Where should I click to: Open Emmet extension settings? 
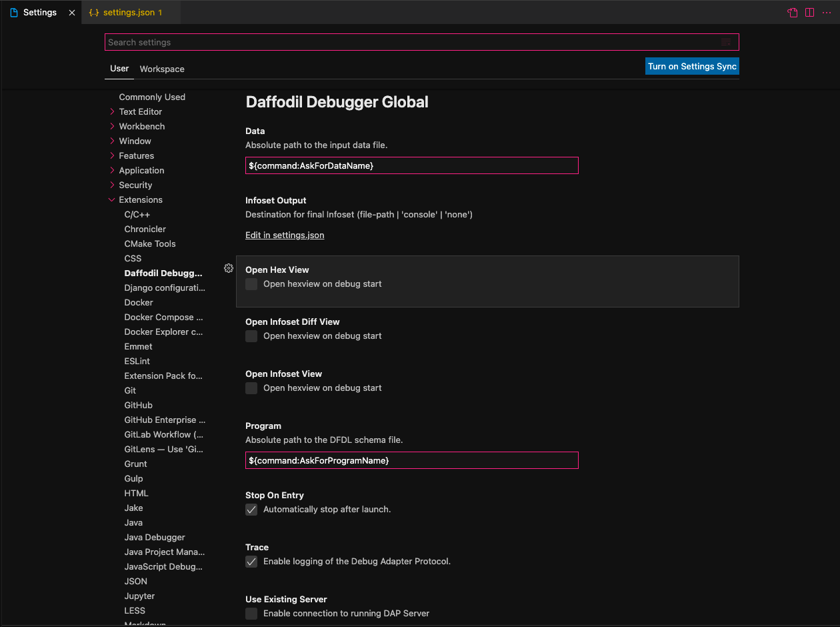[x=138, y=346]
